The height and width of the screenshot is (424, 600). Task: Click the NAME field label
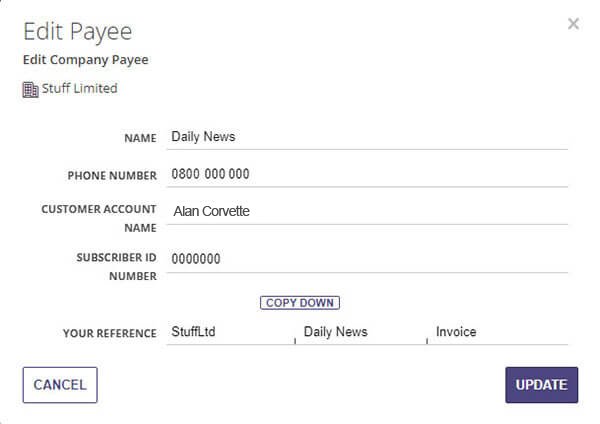140,137
